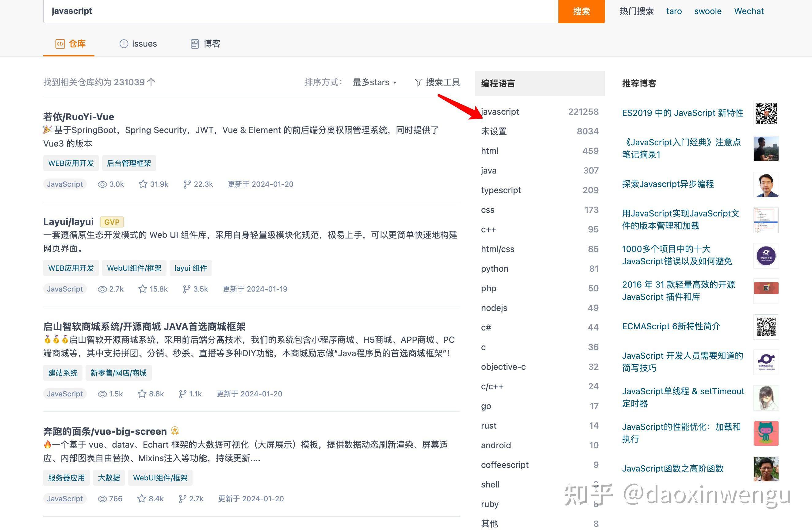
Task: Click the 建站系统 tag
Action: pyautogui.click(x=63, y=373)
